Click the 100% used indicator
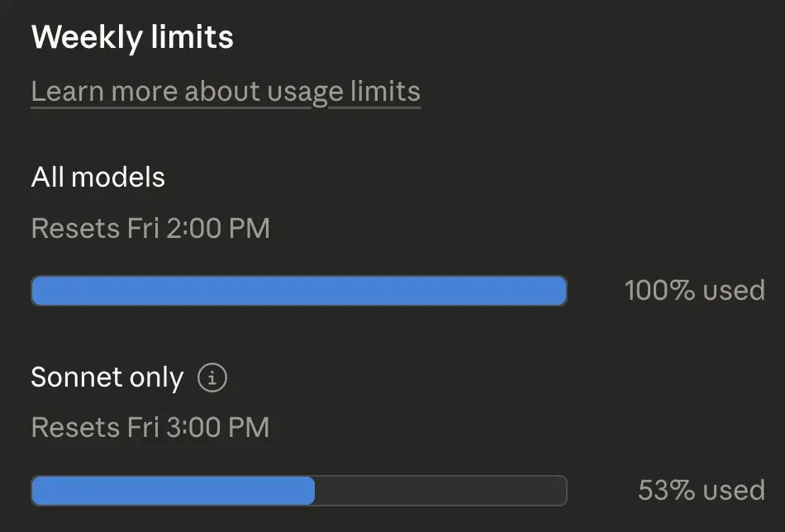 694,291
